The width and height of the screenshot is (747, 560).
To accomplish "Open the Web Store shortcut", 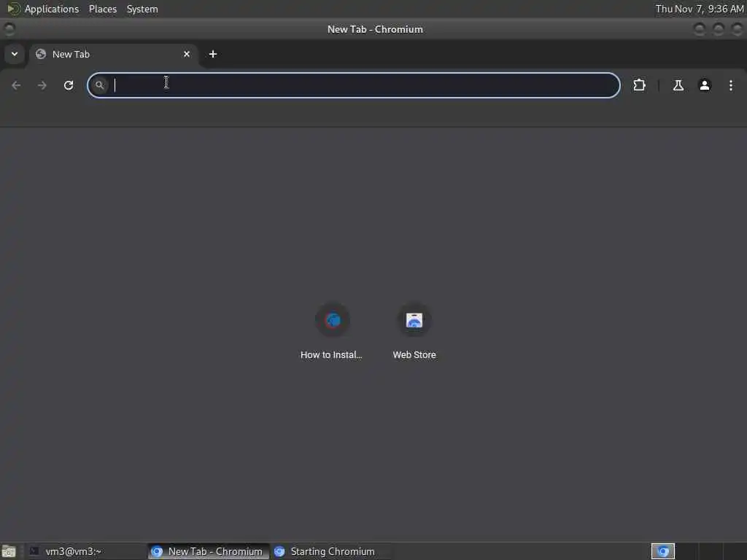I will pos(414,332).
